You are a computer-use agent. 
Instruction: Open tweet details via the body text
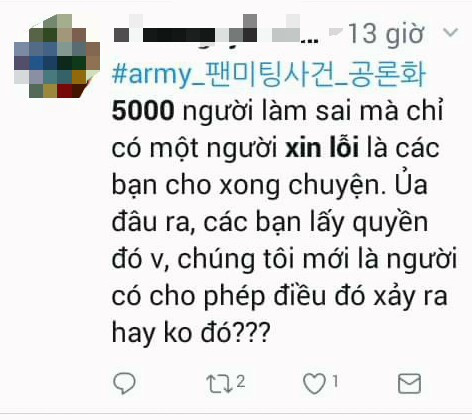[284, 221]
